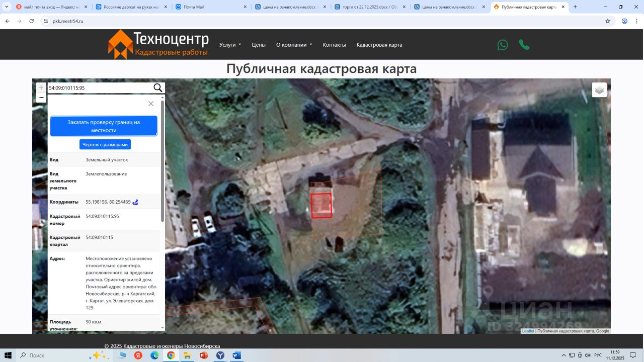Click 'Заказать проверку границ на местности' button
Screen dimensions: 644x362
pyautogui.click(x=104, y=126)
